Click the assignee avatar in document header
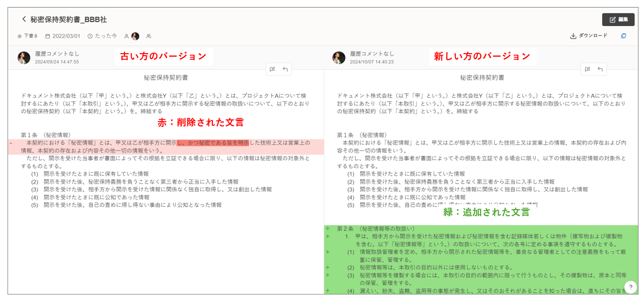This screenshot has width=644, height=301. click(x=135, y=36)
